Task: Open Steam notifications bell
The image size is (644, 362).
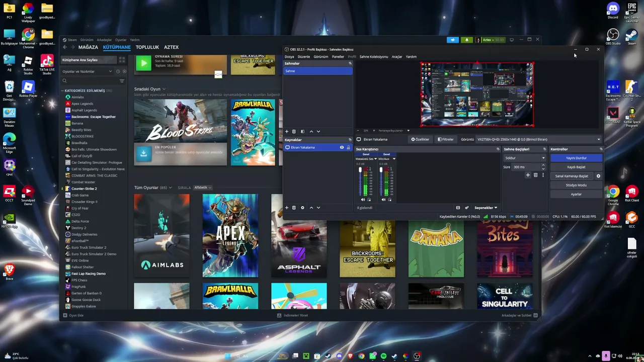Action: pyautogui.click(x=466, y=40)
